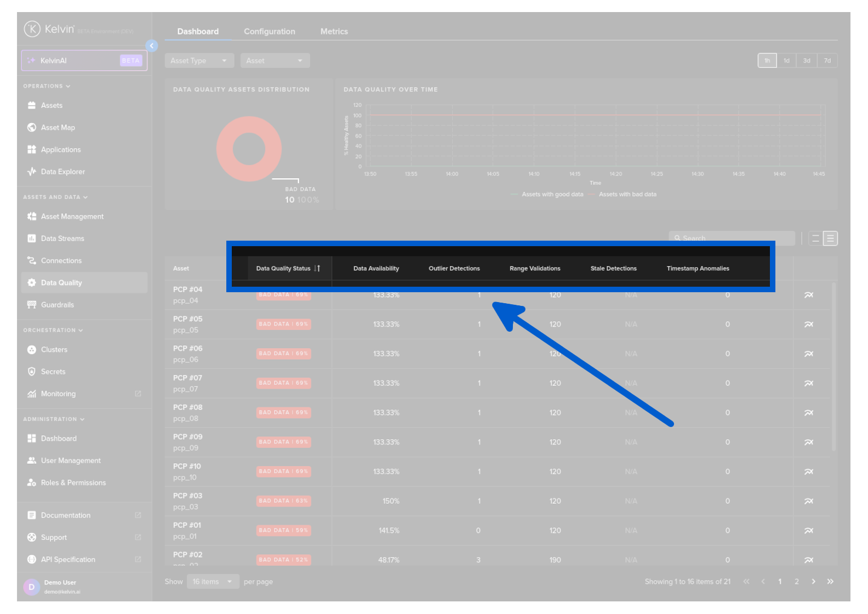Image resolution: width=868 pixels, height=614 pixels.
Task: Switch to the 7d time range
Action: tap(827, 61)
